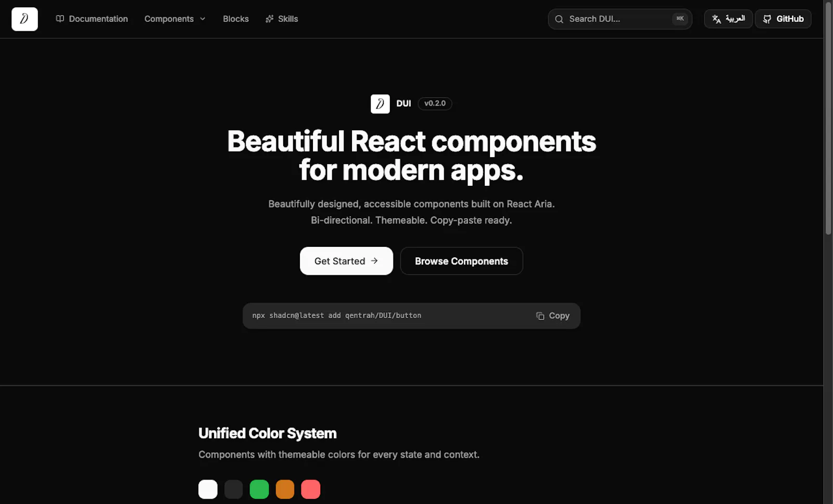833x504 pixels.
Task: Click the v0.2.0 version badge
Action: [435, 103]
